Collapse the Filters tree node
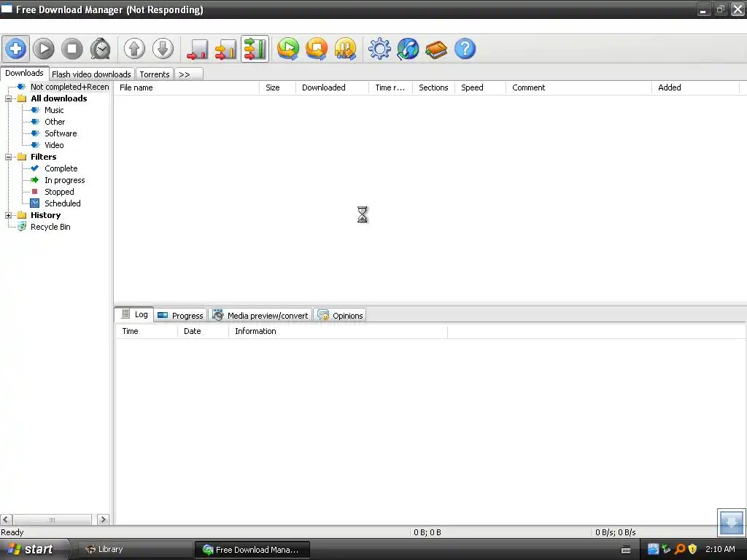The height and width of the screenshot is (560, 747). [x=8, y=157]
